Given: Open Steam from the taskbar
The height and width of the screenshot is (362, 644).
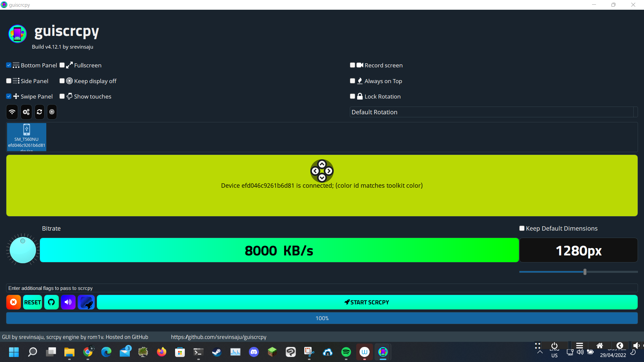Looking at the screenshot, I should 217,352.
